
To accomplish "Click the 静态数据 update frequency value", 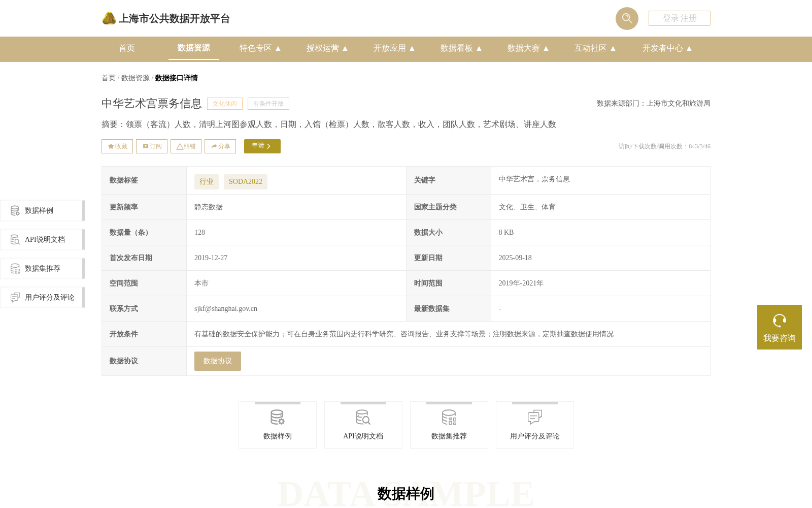I will [x=209, y=207].
